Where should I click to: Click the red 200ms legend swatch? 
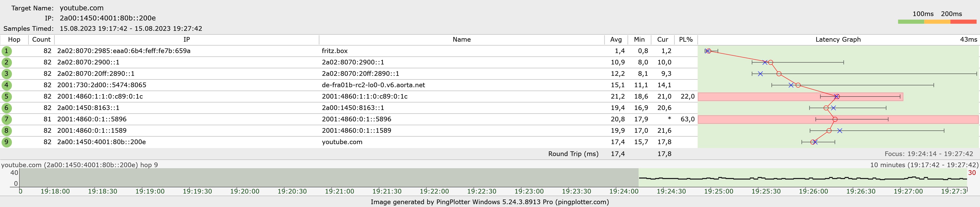point(963,22)
